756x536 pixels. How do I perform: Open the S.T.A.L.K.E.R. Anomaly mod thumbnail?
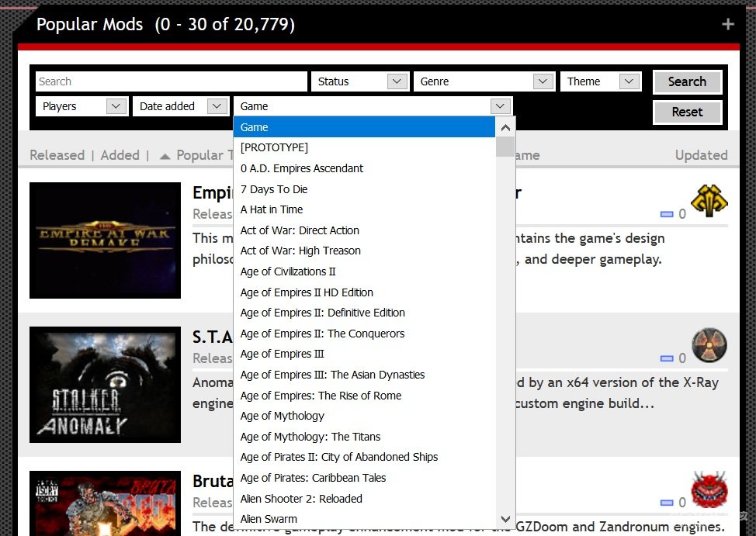click(105, 385)
